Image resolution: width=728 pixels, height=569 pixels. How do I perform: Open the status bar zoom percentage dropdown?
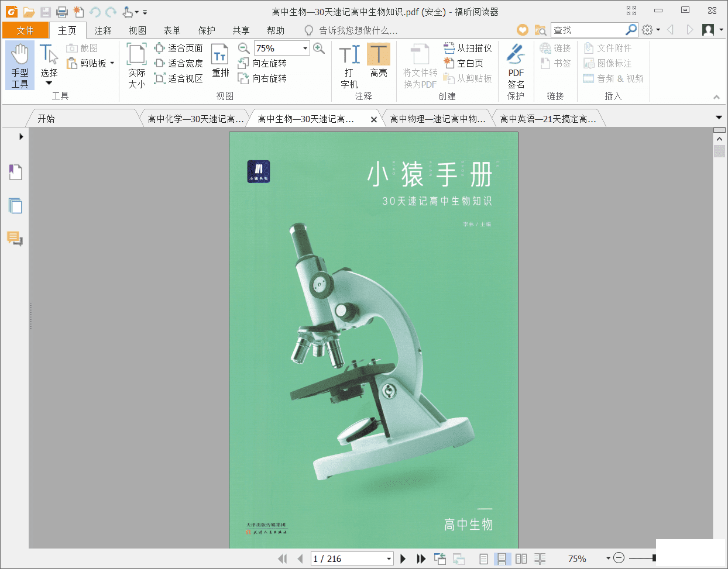point(609,558)
